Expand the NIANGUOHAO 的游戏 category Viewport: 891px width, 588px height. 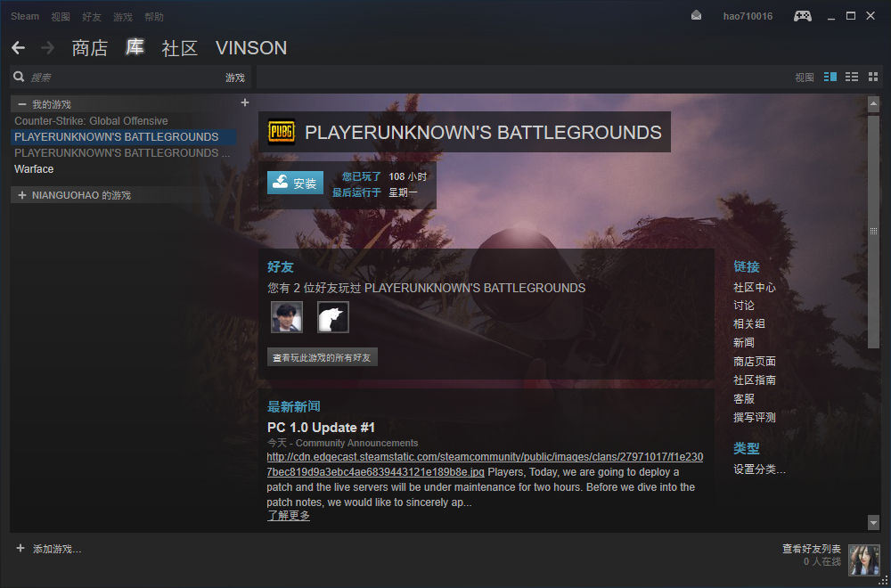tap(22, 195)
